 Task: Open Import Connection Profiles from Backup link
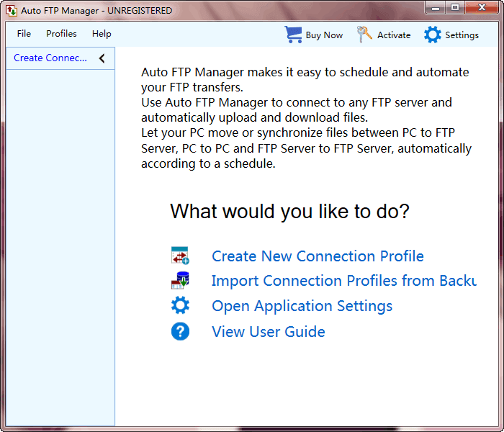point(344,281)
